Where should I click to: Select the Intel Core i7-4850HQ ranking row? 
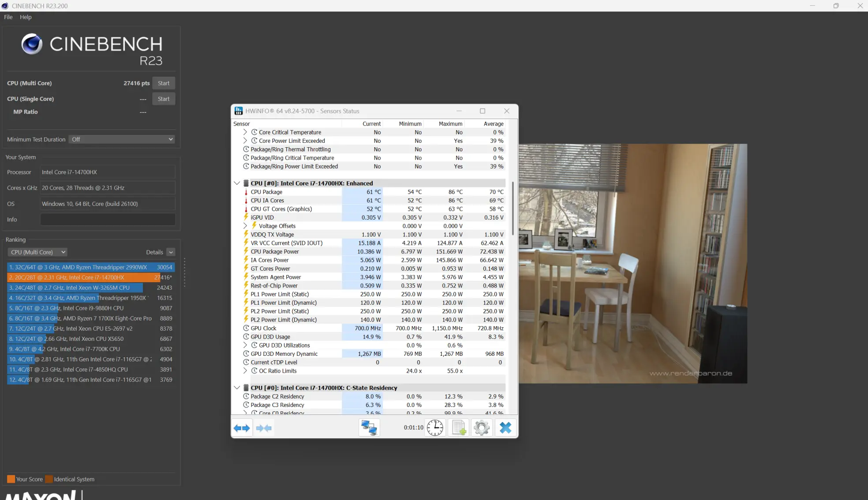point(91,369)
